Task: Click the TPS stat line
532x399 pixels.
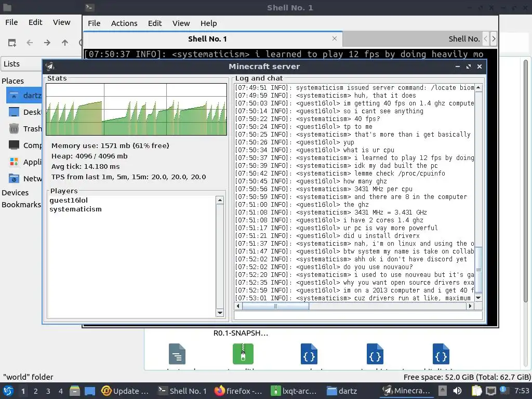Action: (129, 177)
